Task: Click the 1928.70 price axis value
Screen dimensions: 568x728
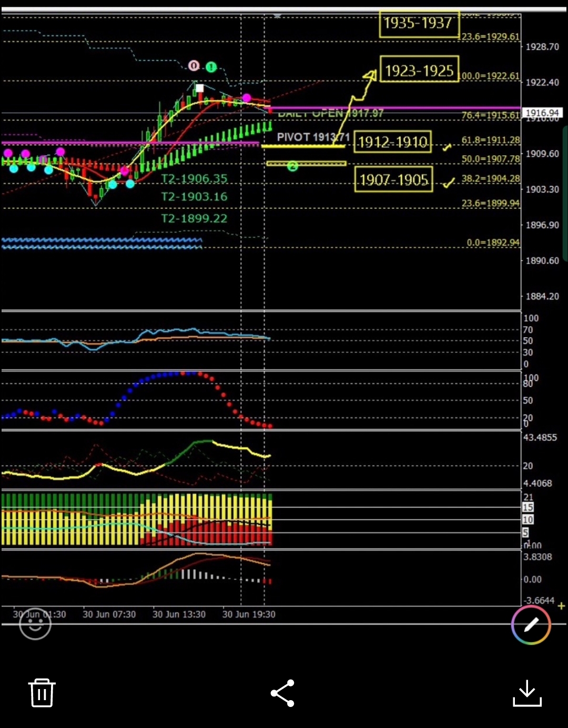Action: click(x=542, y=47)
